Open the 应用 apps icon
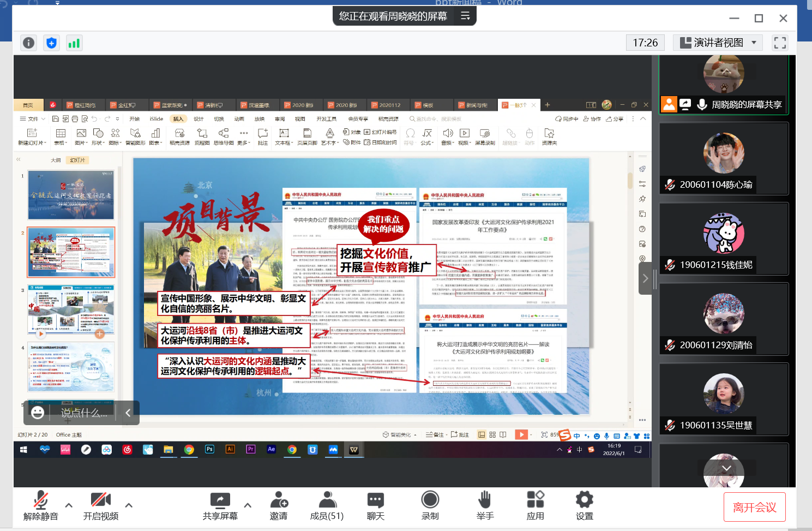The image size is (812, 531). [535, 505]
